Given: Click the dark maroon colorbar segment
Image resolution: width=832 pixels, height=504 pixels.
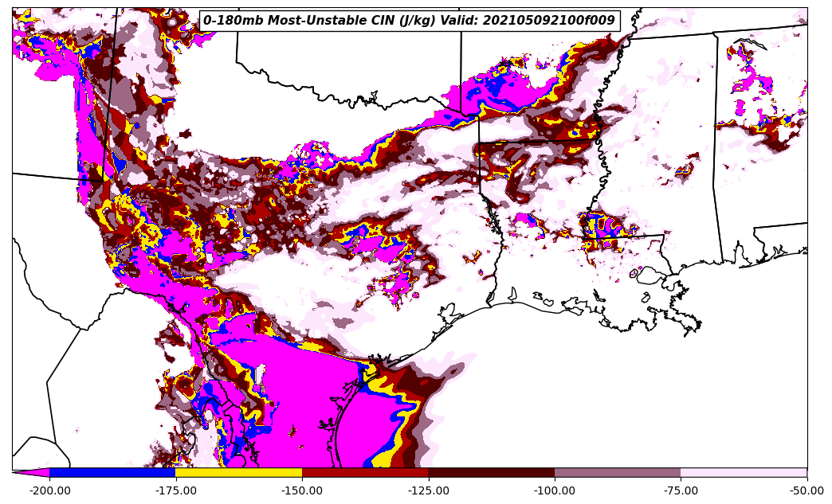Looking at the screenshot, I should tap(492, 473).
